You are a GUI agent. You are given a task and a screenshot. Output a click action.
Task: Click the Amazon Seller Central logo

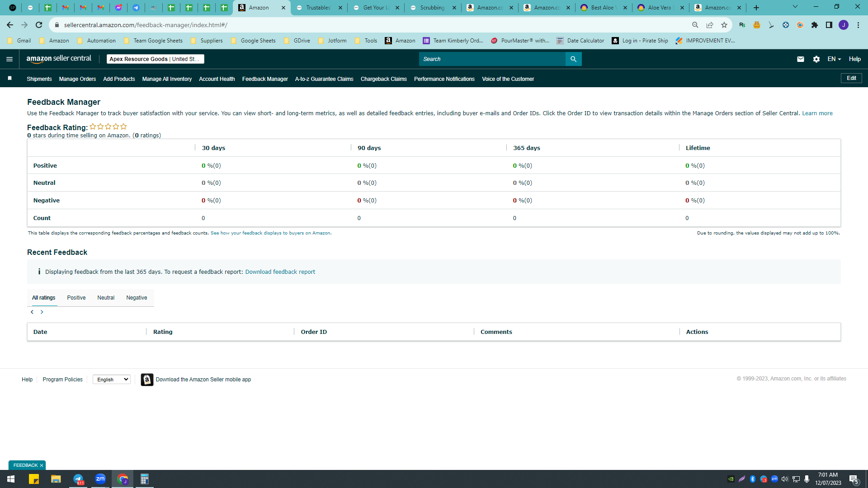click(x=59, y=59)
